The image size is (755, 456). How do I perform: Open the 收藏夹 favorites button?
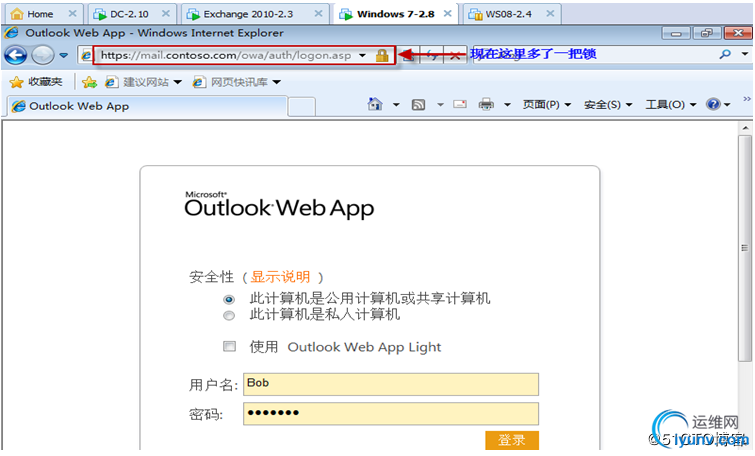[36, 82]
